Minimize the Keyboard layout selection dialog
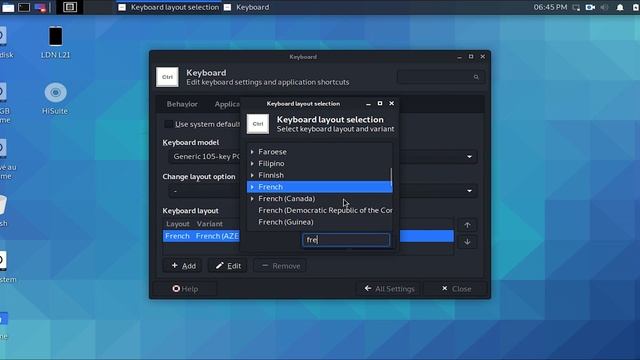Screen dimensions: 640x360 (x=368, y=104)
